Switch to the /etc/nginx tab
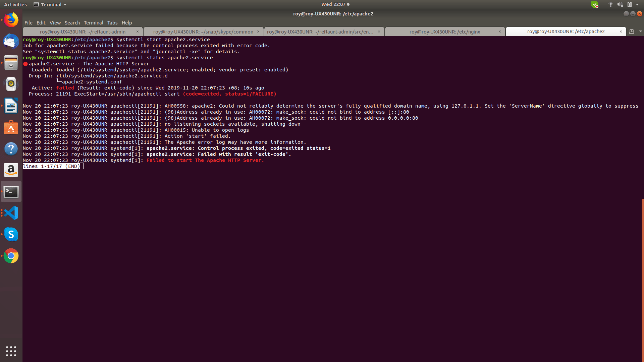Image resolution: width=644 pixels, height=362 pixels. pos(444,32)
